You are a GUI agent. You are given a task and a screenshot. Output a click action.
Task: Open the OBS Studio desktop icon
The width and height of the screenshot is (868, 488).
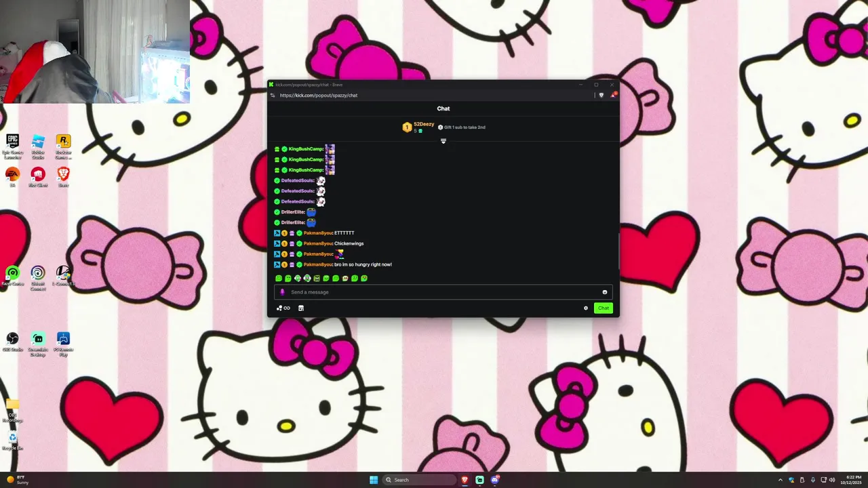(x=12, y=342)
